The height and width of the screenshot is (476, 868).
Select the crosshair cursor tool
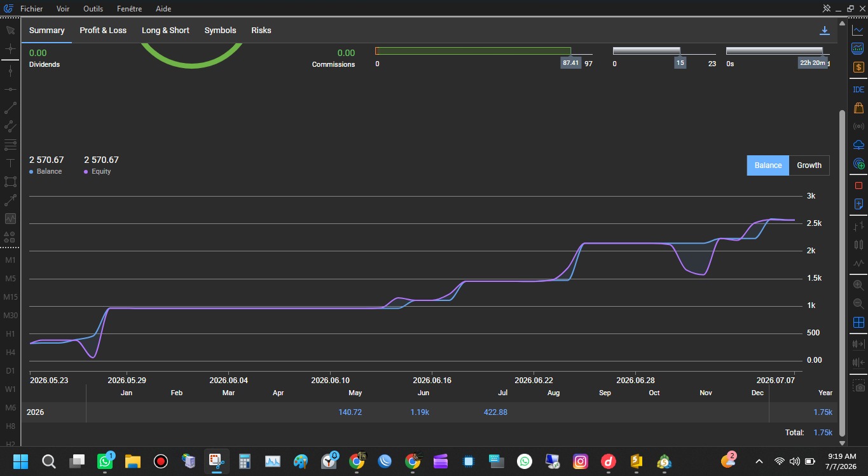click(x=10, y=49)
